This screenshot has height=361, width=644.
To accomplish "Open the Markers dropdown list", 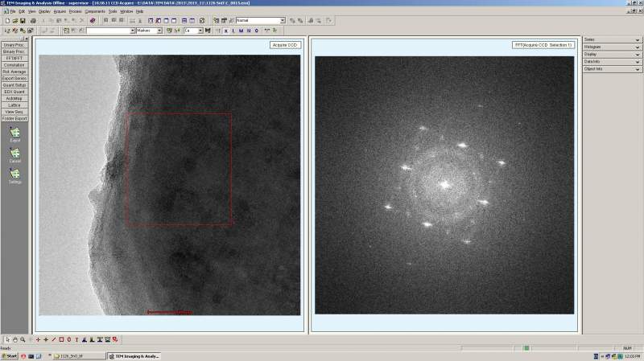I will coord(159,31).
